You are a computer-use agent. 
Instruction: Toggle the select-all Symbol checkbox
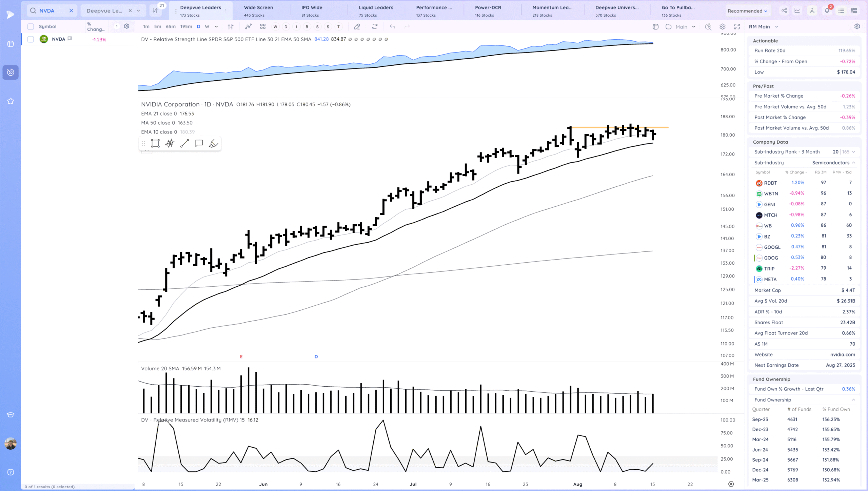tap(31, 26)
